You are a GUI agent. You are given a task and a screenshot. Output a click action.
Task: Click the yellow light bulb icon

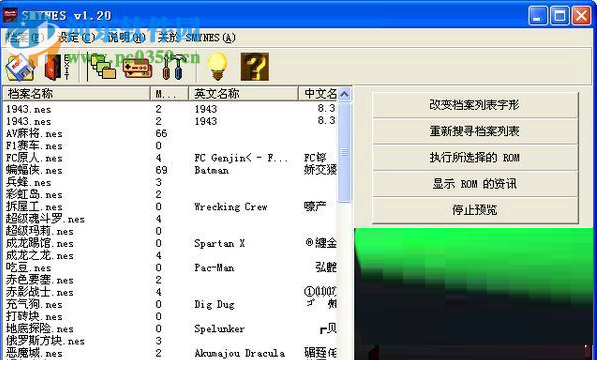tap(218, 67)
